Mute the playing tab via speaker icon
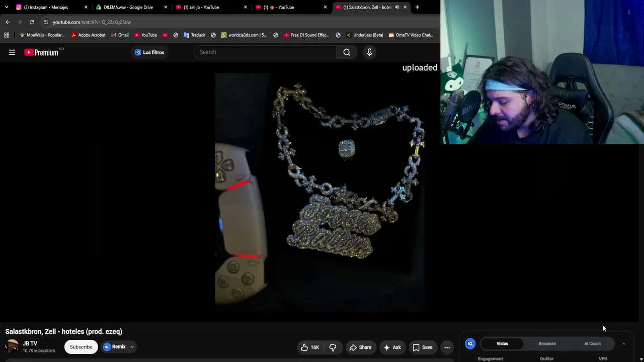The image size is (644, 362). [397, 7]
